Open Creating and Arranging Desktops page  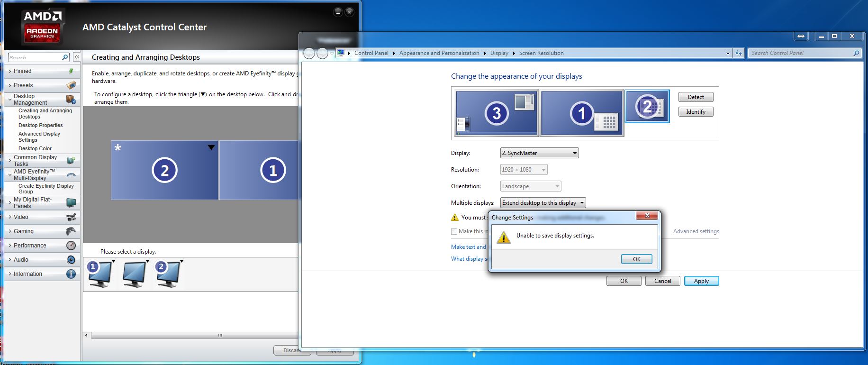(45, 114)
